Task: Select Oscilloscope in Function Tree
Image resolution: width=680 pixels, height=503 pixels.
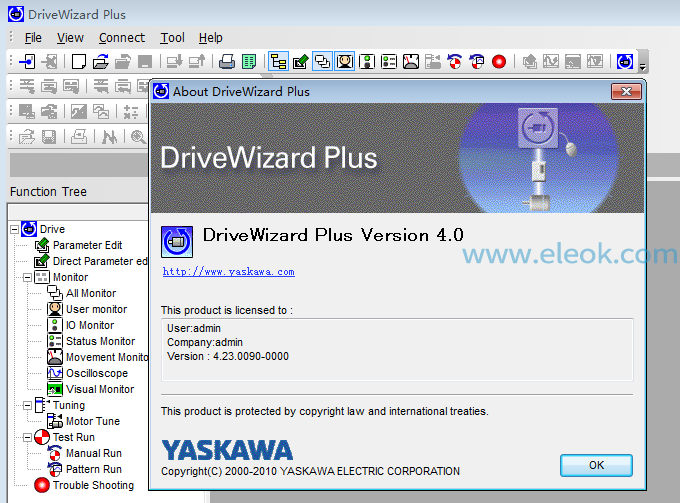Action: 97,373
